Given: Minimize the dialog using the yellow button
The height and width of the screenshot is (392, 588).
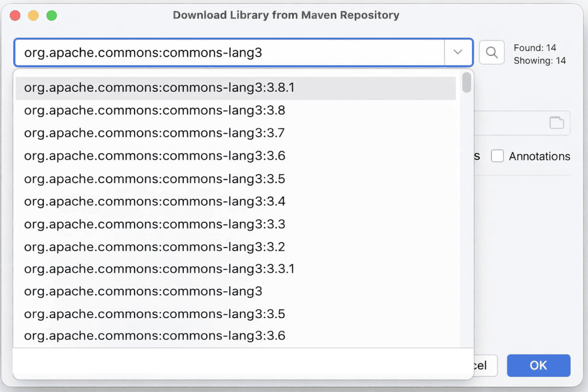Looking at the screenshot, I should (x=33, y=15).
